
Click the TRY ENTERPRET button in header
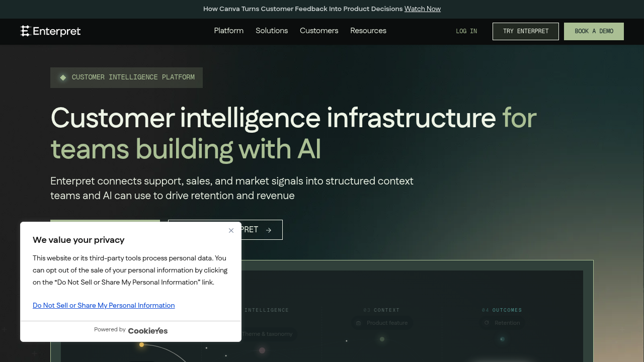coord(526,31)
